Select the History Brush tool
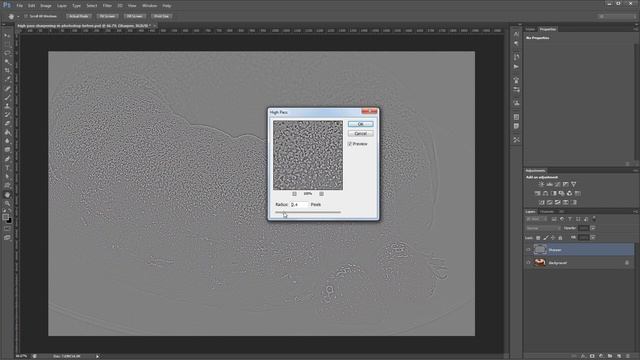Image resolution: width=640 pixels, height=360 pixels. (7, 115)
